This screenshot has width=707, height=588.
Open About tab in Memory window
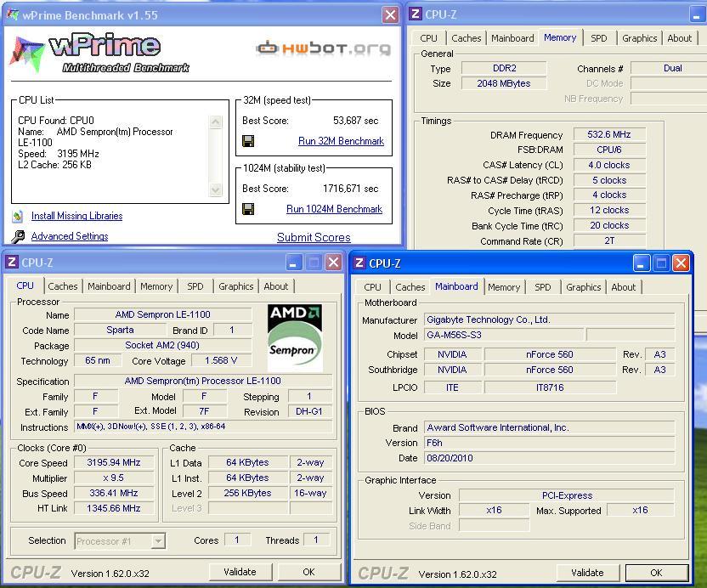click(679, 38)
